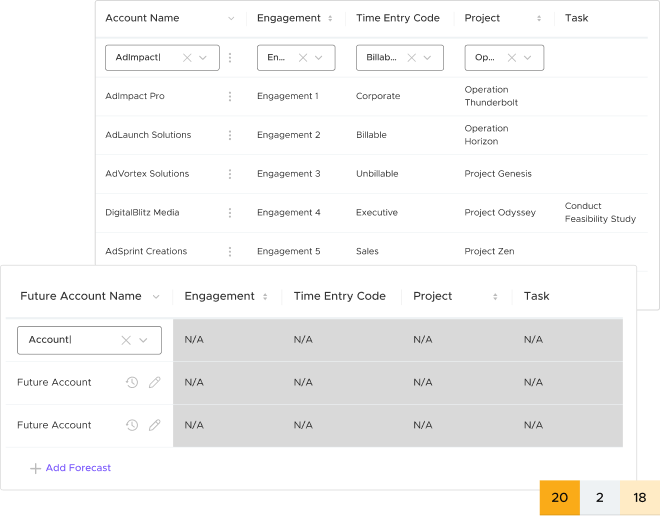Clear the Account filter in the forecast table

click(126, 340)
